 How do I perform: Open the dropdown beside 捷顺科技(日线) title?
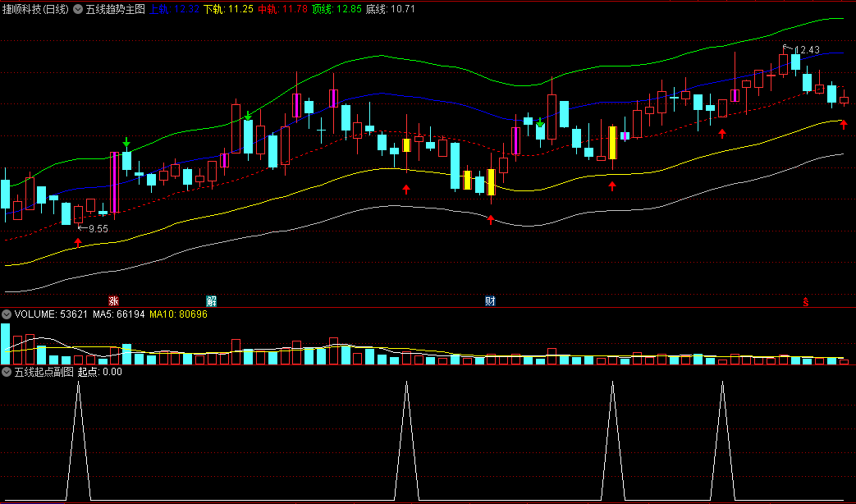click(x=77, y=9)
